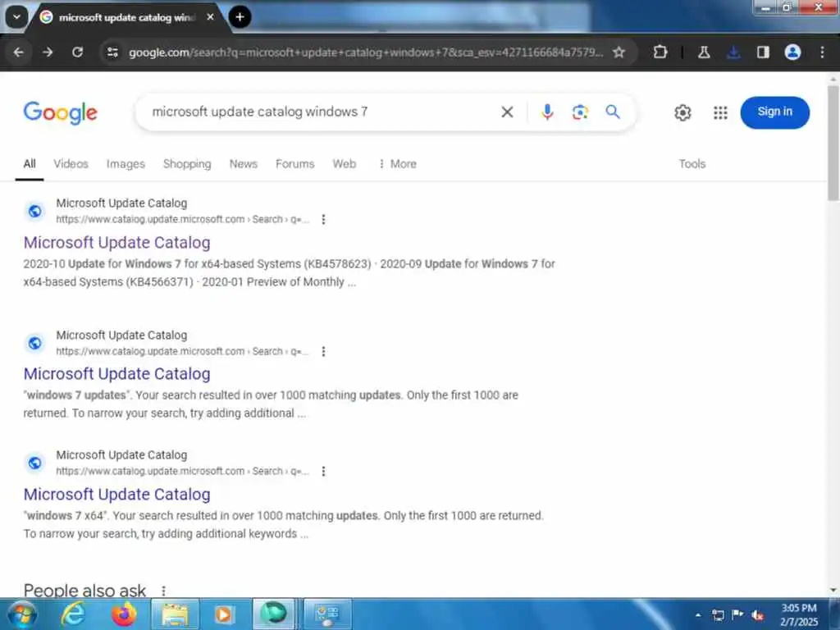Screen dimensions: 840x630
Task: Open site information icon in address bar
Action: [112, 52]
